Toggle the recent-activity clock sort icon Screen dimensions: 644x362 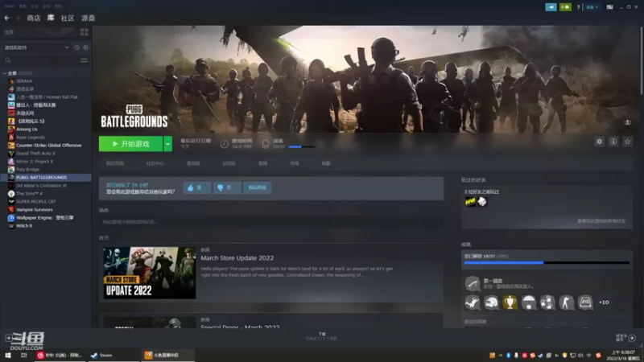click(x=76, y=47)
